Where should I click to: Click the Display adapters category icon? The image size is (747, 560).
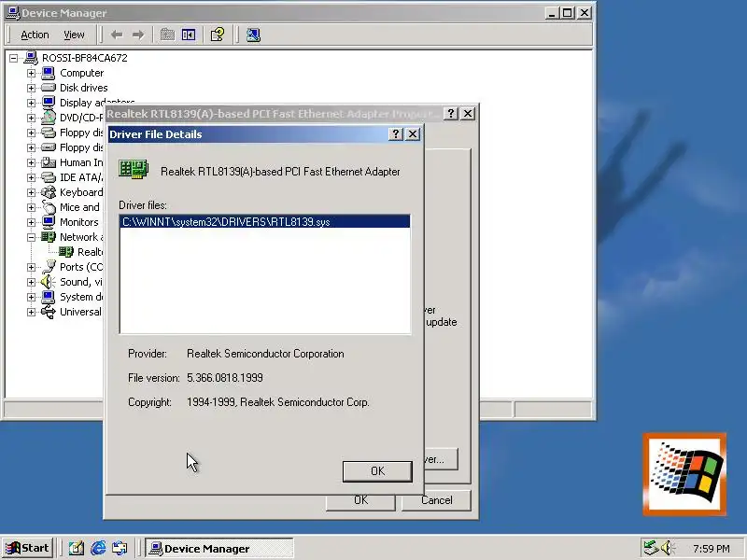[49, 103]
